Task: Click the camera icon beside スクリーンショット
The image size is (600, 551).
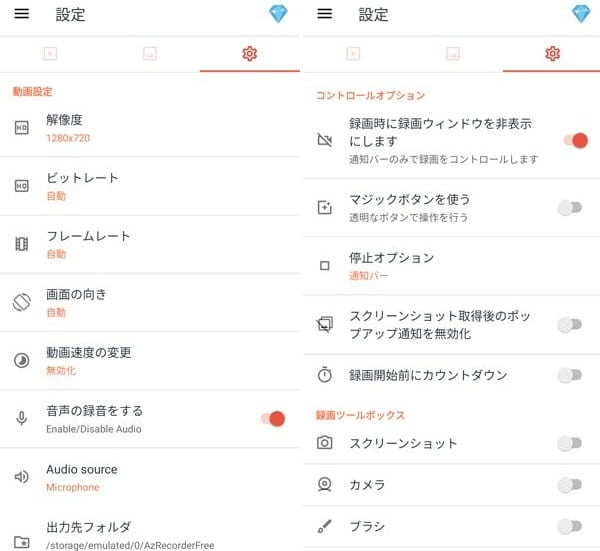Action: coord(324,443)
